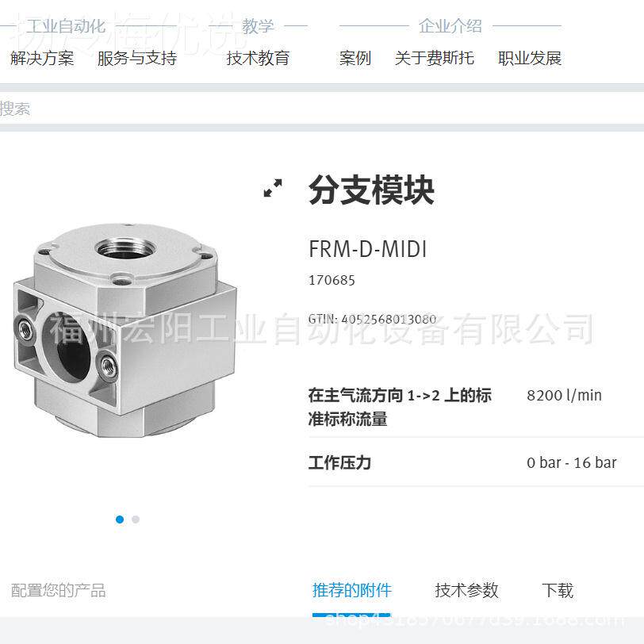Select the 企业介绍 category heading

tap(450, 26)
